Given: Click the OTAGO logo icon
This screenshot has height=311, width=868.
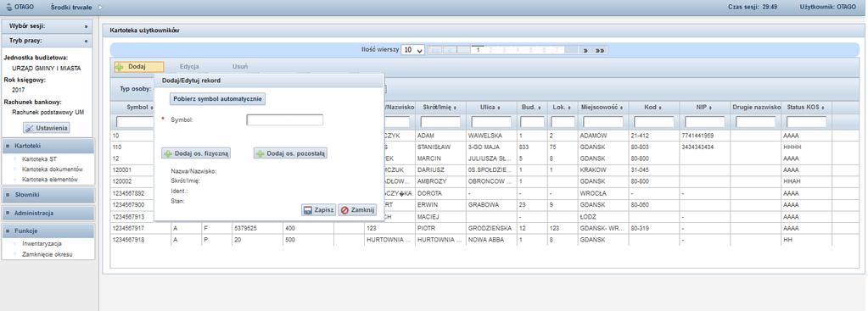Looking at the screenshot, I should click(x=8, y=7).
